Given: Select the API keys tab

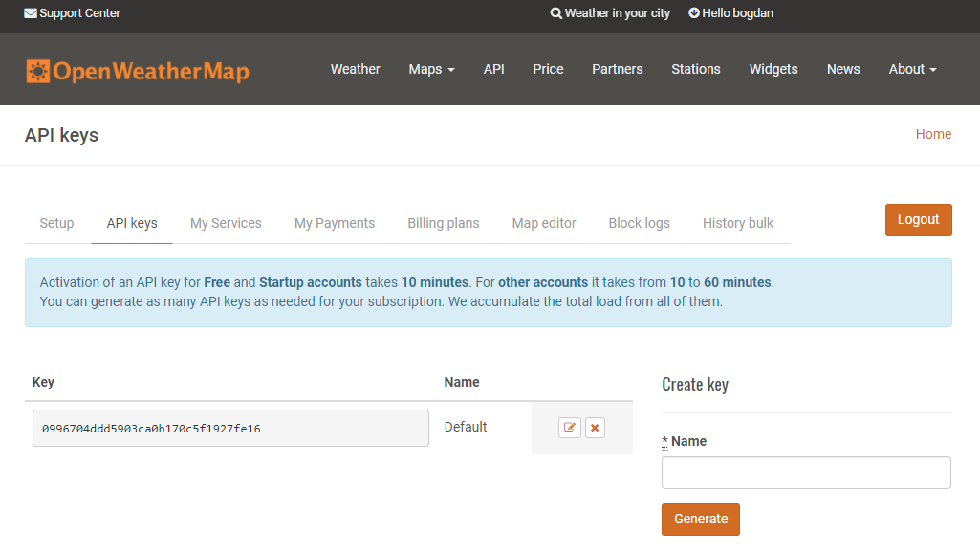Looking at the screenshot, I should (132, 223).
